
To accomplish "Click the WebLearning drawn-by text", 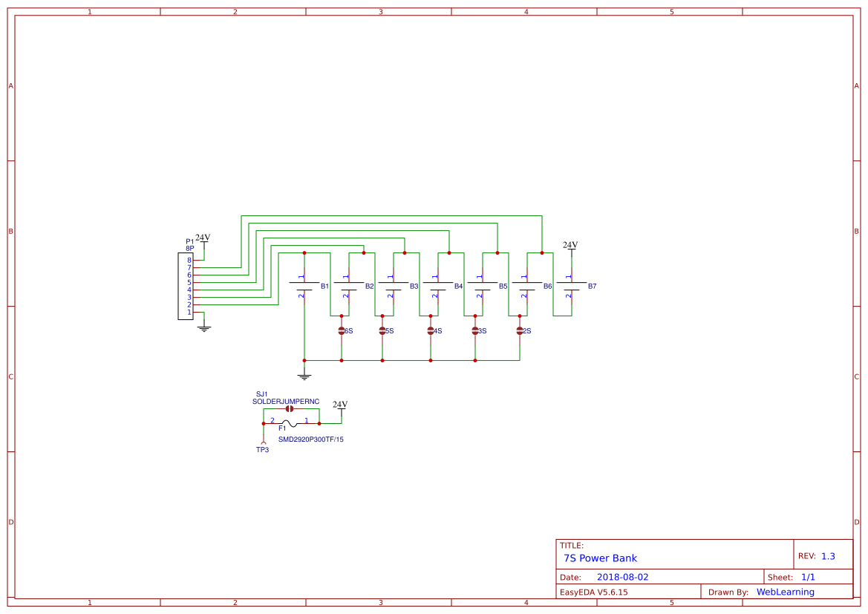I will tap(785, 592).
